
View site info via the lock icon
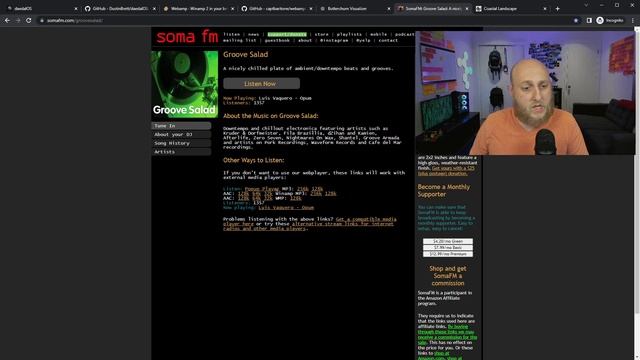(42, 20)
